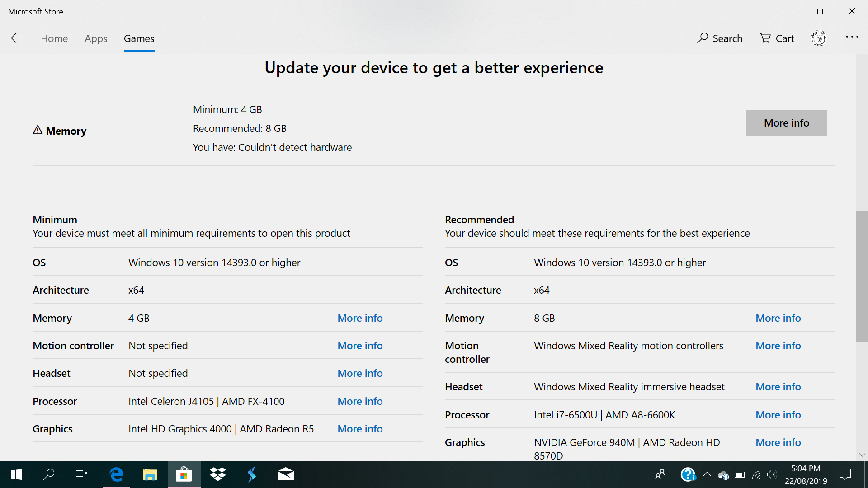This screenshot has height=488, width=868.
Task: Open the People icon in system tray
Action: click(x=660, y=474)
